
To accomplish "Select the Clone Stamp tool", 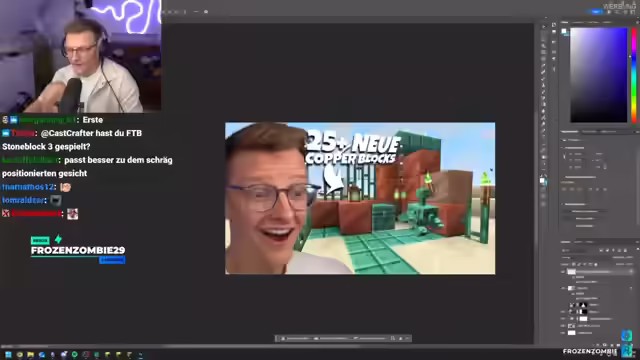I will click(543, 85).
